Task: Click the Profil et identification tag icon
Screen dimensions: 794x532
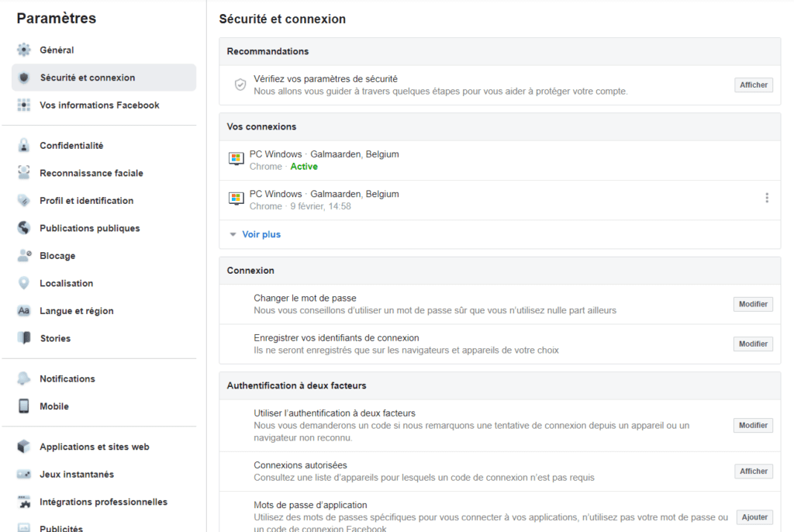Action: (24, 200)
